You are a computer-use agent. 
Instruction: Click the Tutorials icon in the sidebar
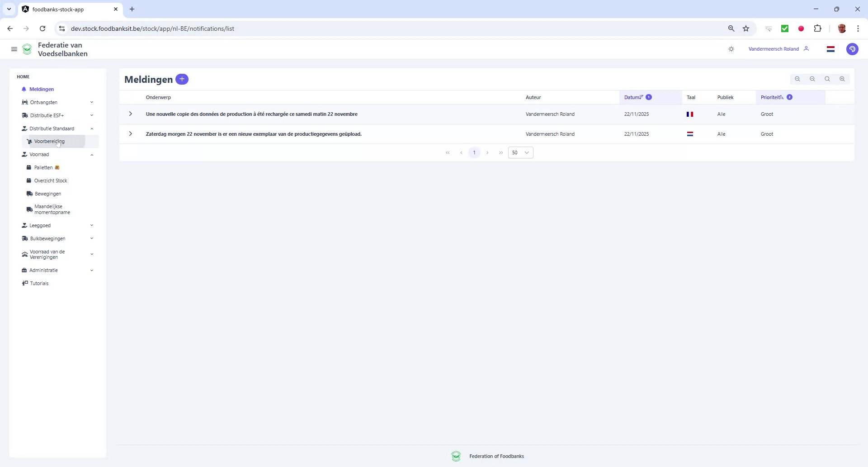(25, 283)
